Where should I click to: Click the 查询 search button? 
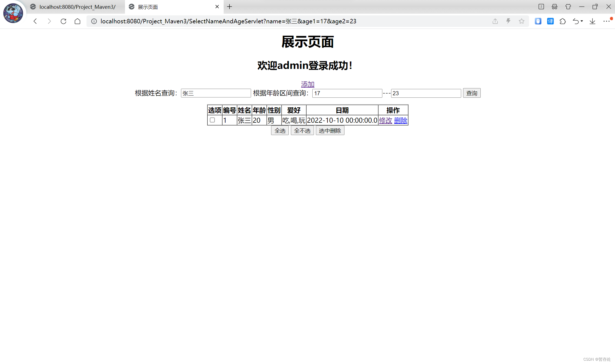click(472, 93)
